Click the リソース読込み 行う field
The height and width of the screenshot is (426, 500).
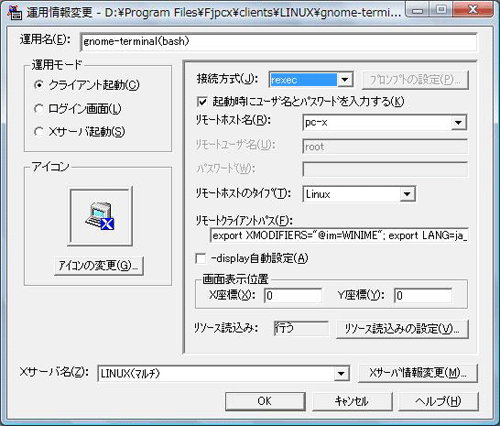click(x=301, y=329)
